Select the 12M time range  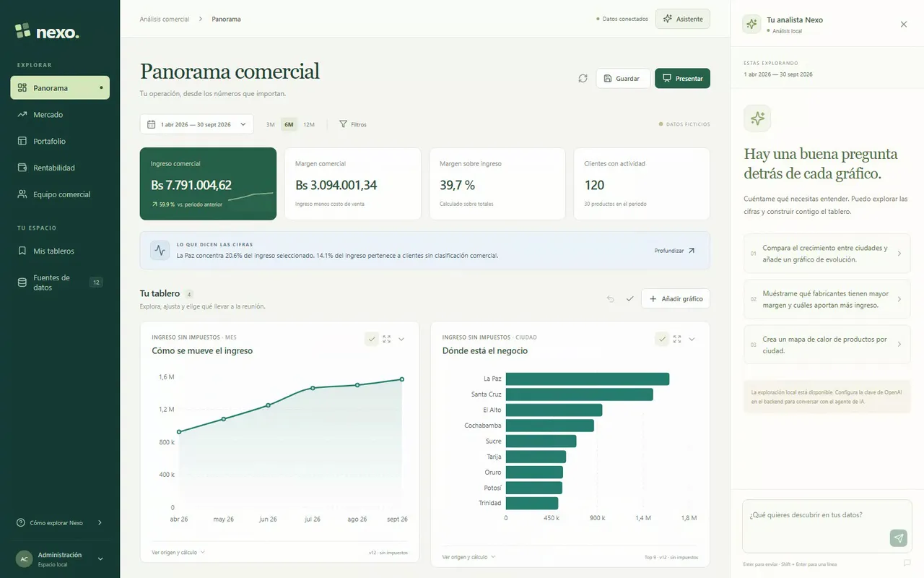click(x=309, y=124)
